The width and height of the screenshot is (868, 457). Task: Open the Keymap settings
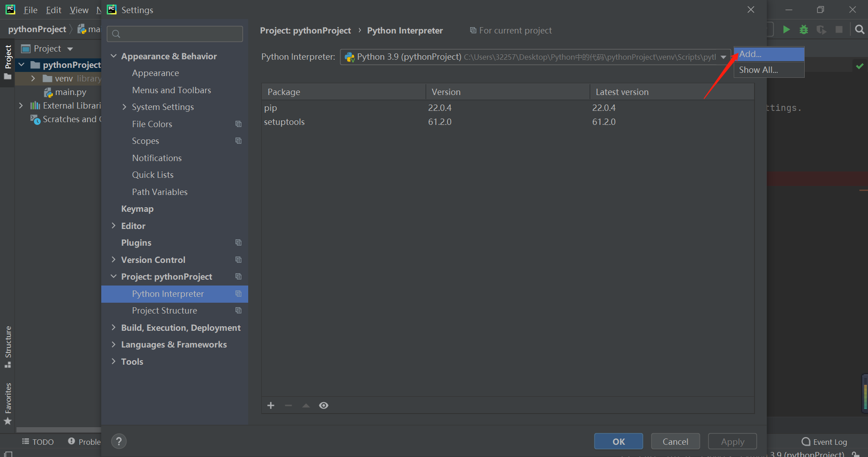tap(137, 209)
